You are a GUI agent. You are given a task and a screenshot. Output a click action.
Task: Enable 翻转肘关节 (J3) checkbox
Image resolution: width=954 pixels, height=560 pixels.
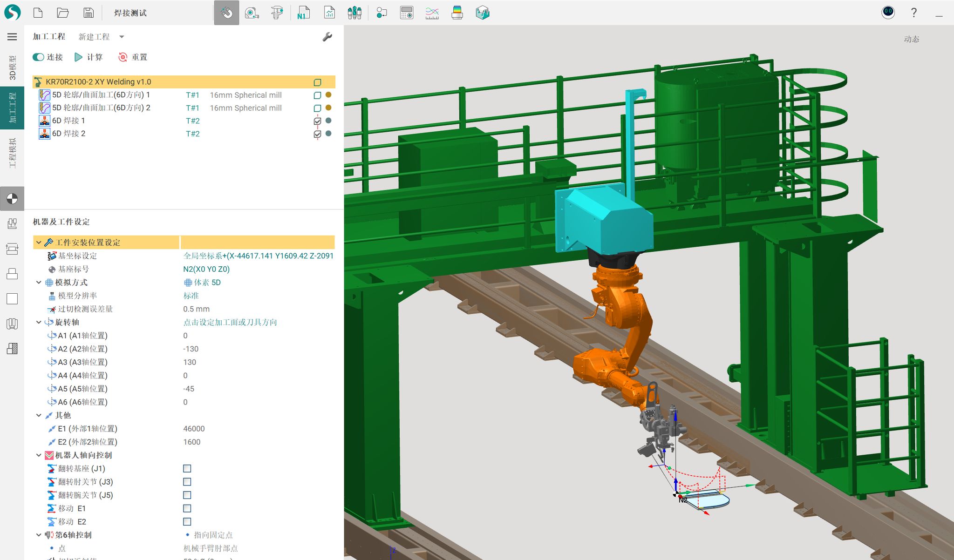click(187, 482)
